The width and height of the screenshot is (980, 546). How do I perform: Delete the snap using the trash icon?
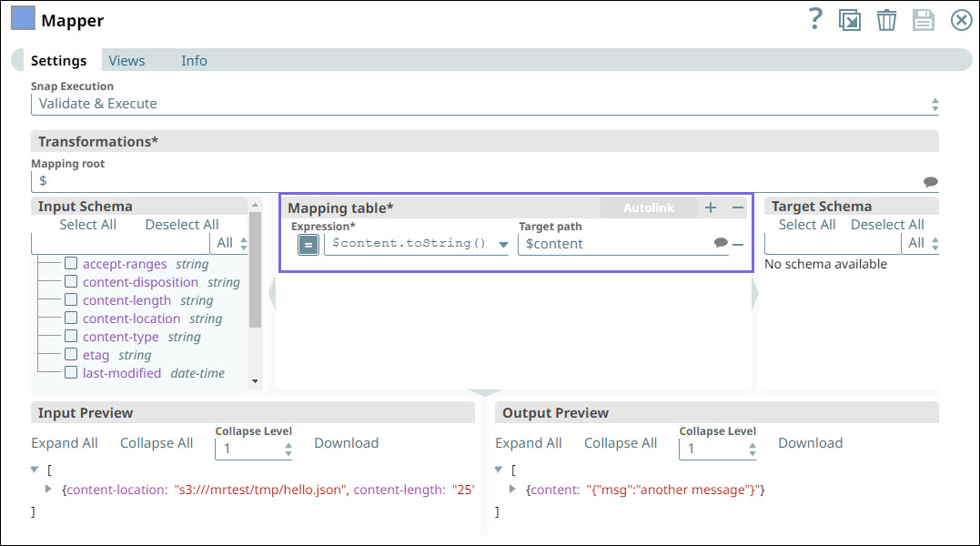pos(886,20)
